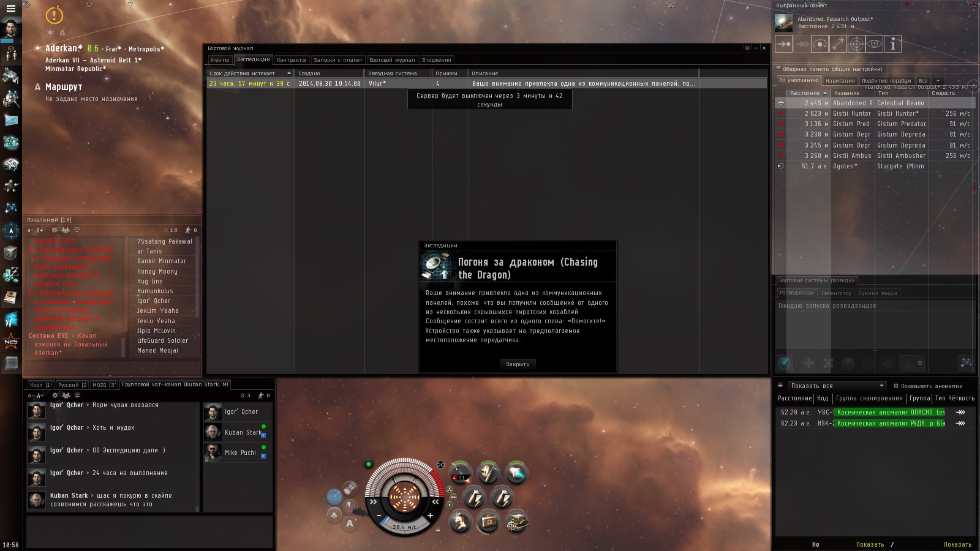Click Kuban Stark in fleet member list
This screenshot has height=551, width=980.
(x=236, y=432)
